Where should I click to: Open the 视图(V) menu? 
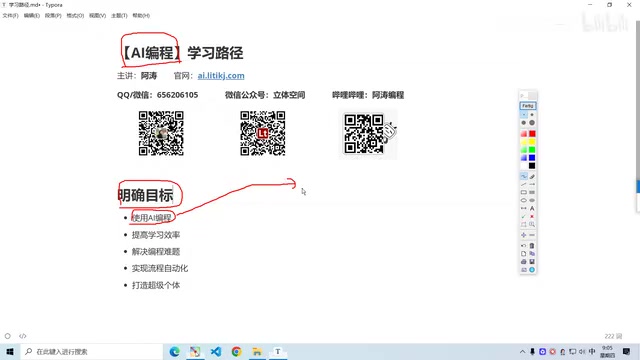click(x=97, y=16)
